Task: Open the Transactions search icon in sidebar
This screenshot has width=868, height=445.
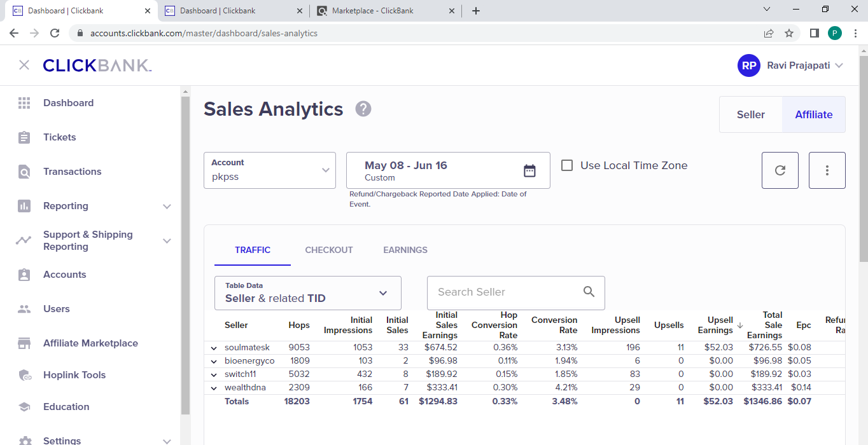Action: tap(24, 172)
